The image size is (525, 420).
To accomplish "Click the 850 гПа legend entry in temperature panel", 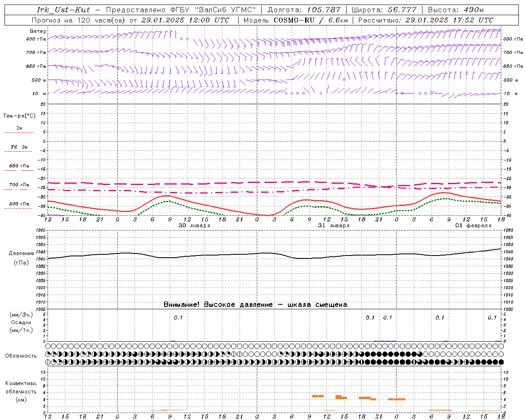I will click(19, 166).
